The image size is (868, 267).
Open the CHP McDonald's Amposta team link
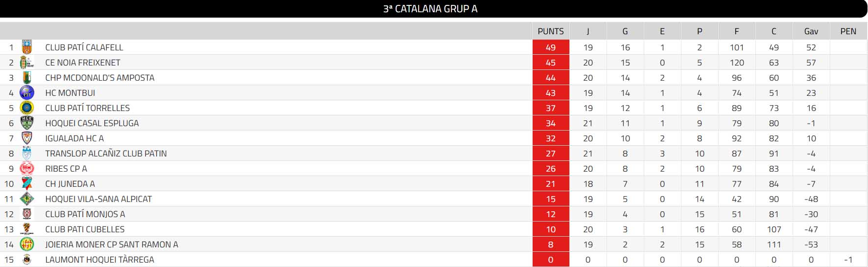[x=99, y=78]
